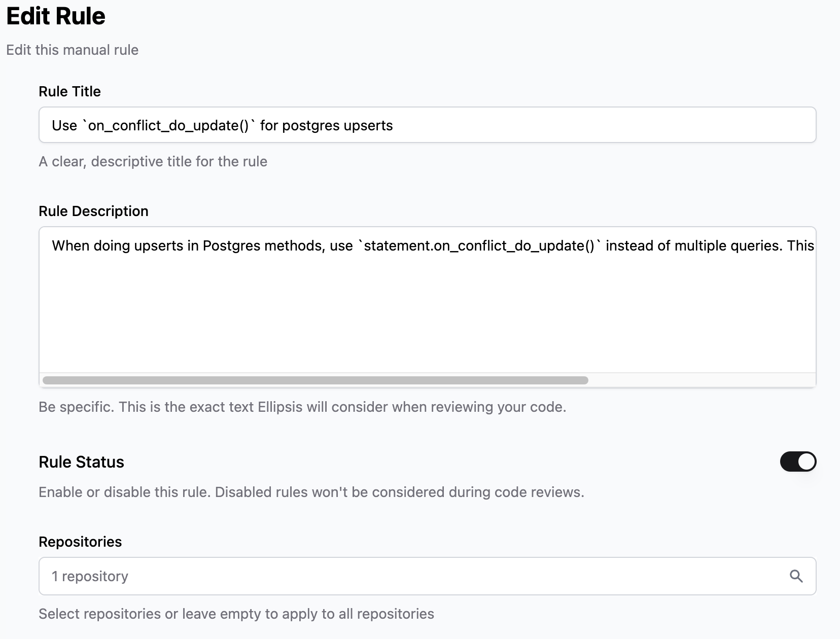Place cursor on "postgres upserts" in the title
Image resolution: width=840 pixels, height=639 pixels.
[x=337, y=125]
